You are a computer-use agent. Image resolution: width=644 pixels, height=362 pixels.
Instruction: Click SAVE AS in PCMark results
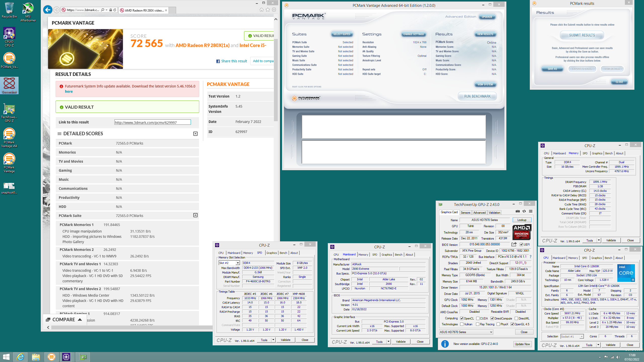(552, 69)
